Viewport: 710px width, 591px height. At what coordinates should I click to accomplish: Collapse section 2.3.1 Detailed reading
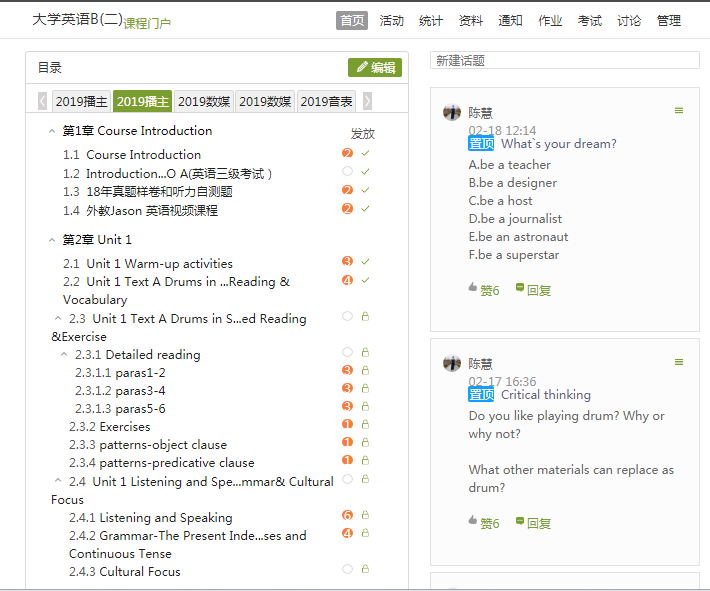tap(64, 354)
